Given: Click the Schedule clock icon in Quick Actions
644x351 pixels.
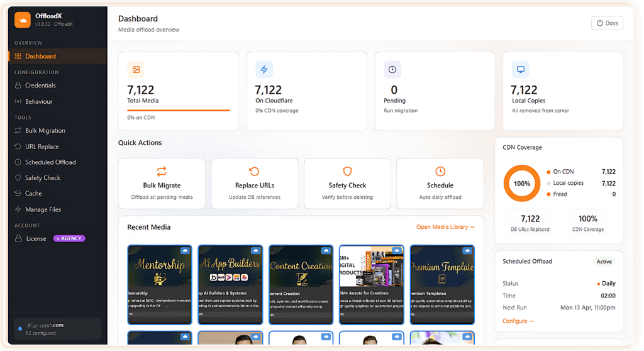Looking at the screenshot, I should (x=440, y=171).
